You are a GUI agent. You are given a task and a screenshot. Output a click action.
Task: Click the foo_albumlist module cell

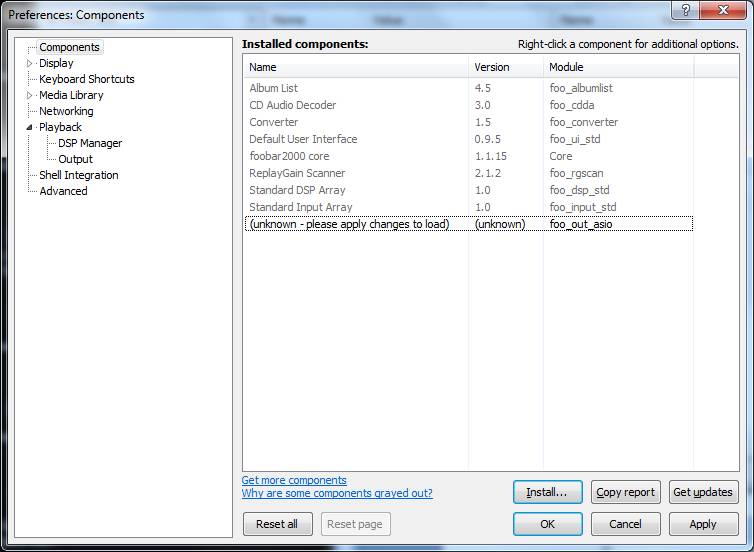[x=581, y=88]
